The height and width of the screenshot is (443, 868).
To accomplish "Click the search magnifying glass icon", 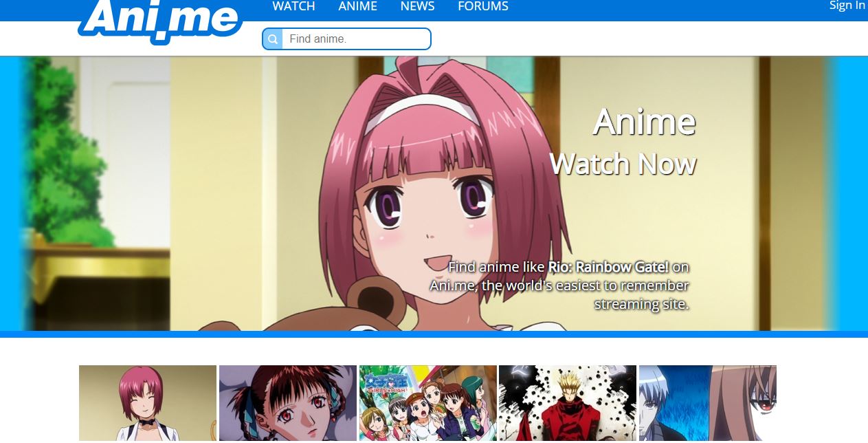I will [x=272, y=39].
